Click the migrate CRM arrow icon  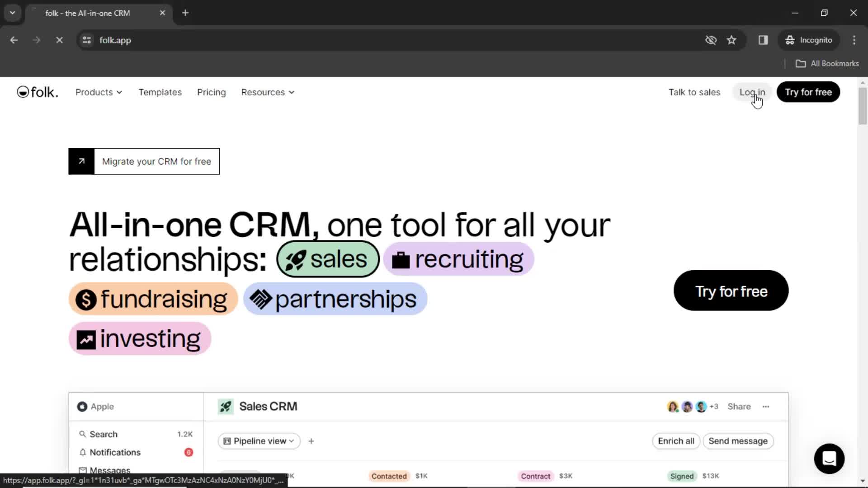click(x=82, y=161)
